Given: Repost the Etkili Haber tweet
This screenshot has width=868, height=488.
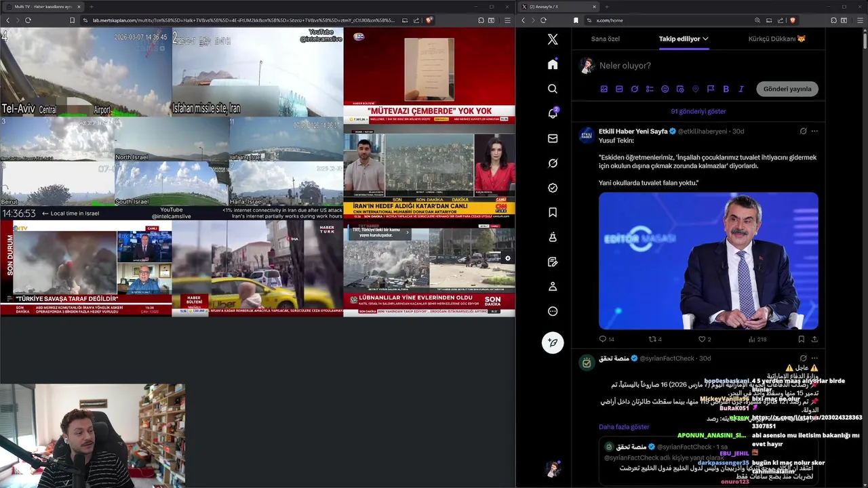Looking at the screenshot, I should tap(653, 339).
